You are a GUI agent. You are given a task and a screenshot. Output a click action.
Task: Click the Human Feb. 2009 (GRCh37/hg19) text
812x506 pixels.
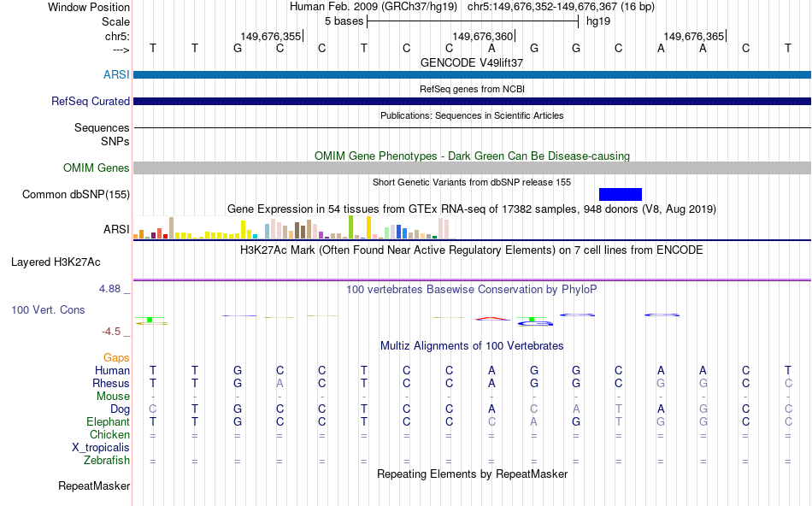374,7
